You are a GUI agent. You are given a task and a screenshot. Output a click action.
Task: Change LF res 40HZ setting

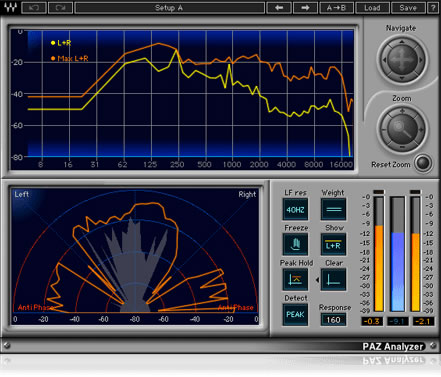(x=295, y=209)
